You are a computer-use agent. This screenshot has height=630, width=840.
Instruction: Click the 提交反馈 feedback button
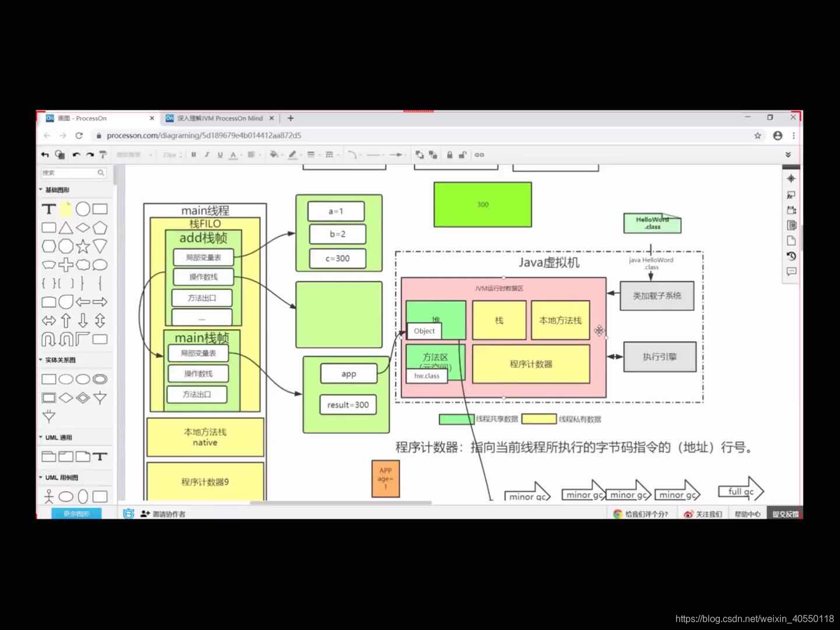click(785, 514)
